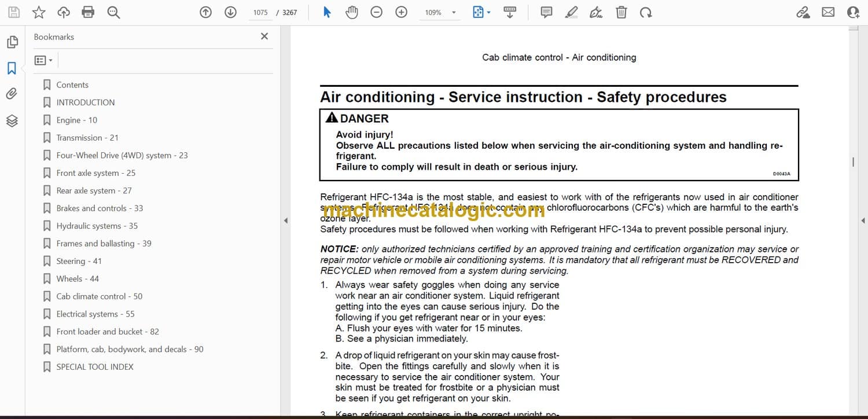The width and height of the screenshot is (868, 419).
Task: Jump to Electrical systems - 55
Action: [95, 314]
